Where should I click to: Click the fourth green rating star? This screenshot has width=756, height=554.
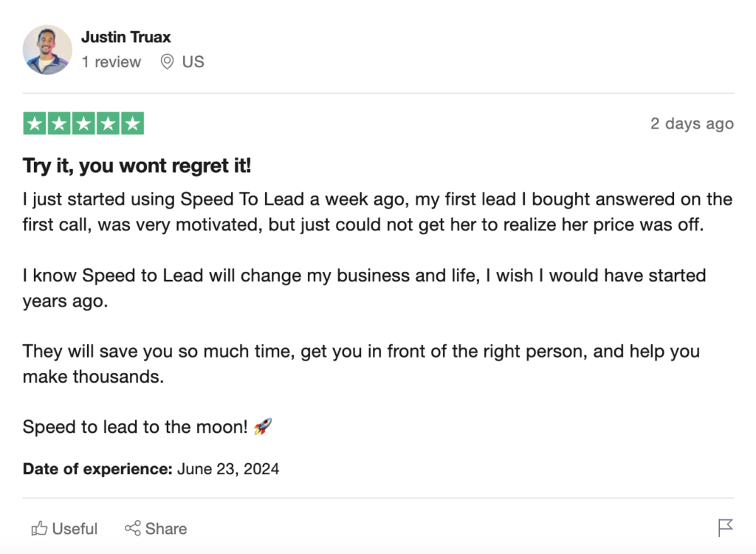click(x=108, y=123)
